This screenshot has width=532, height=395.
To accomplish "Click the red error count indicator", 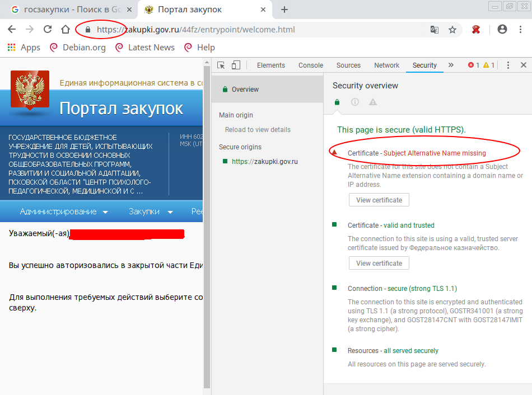I will click(474, 65).
